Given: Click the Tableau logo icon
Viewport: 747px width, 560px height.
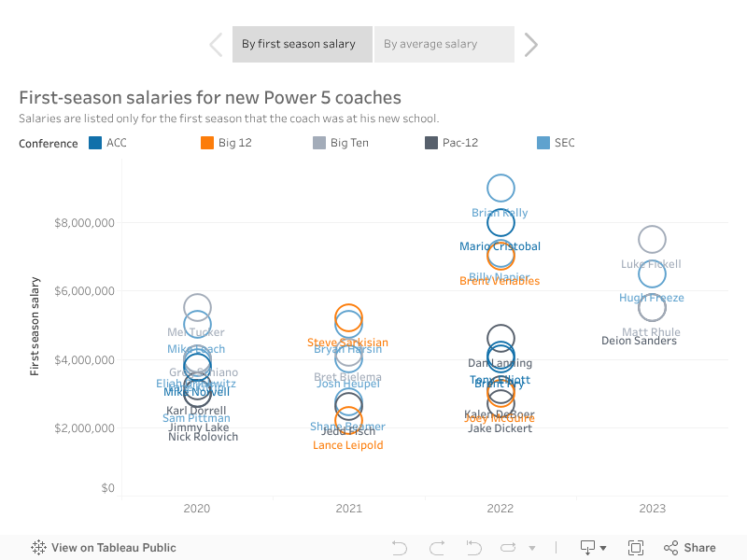Looking at the screenshot, I should click(x=39, y=548).
